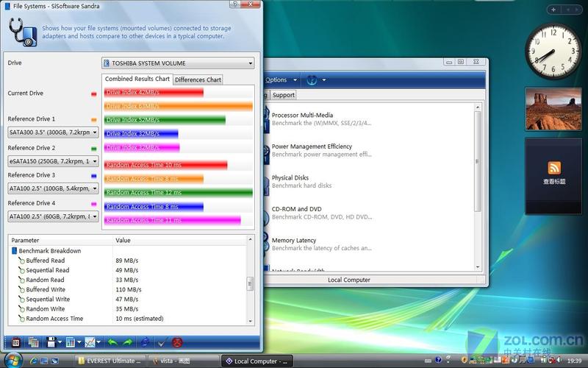Viewport: 588px width, 368px height.
Task: Select the Random Access Time row
Action: pos(127,319)
